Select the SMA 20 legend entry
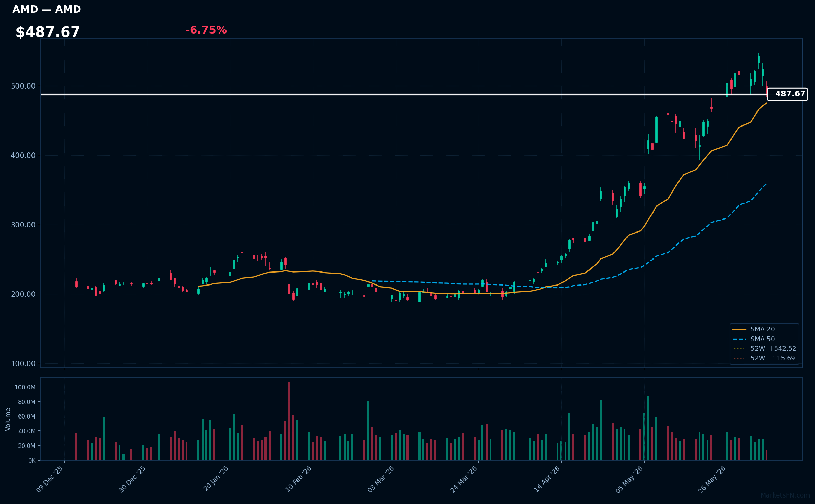This screenshot has height=504, width=815. pyautogui.click(x=763, y=329)
